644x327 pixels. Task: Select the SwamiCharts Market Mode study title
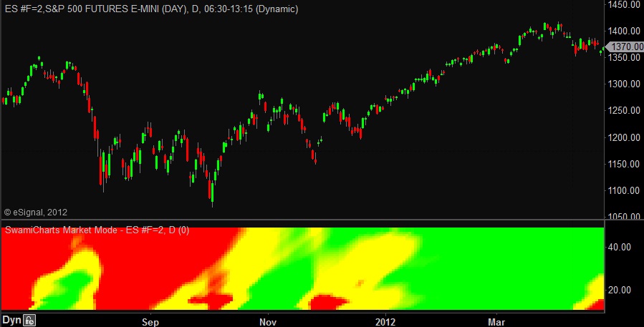tap(97, 230)
